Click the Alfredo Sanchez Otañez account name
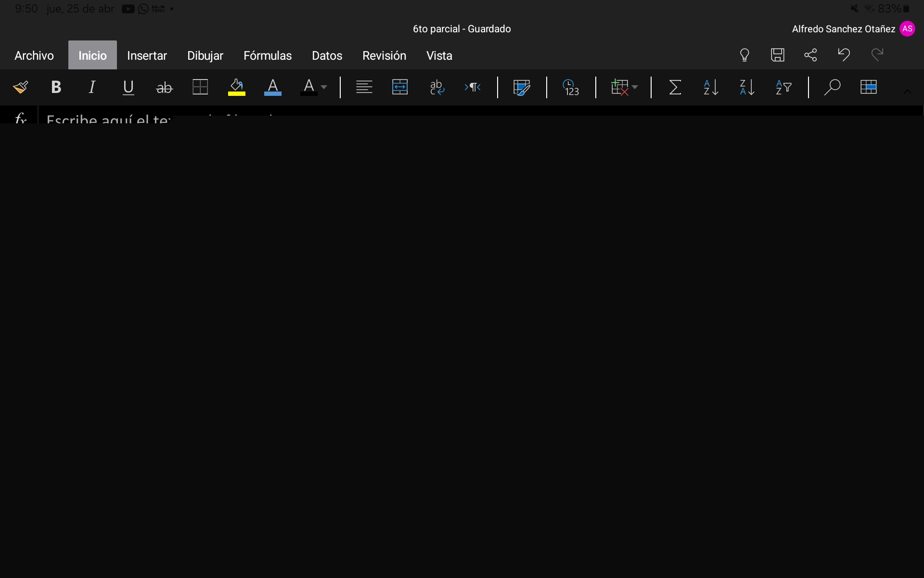 (843, 29)
